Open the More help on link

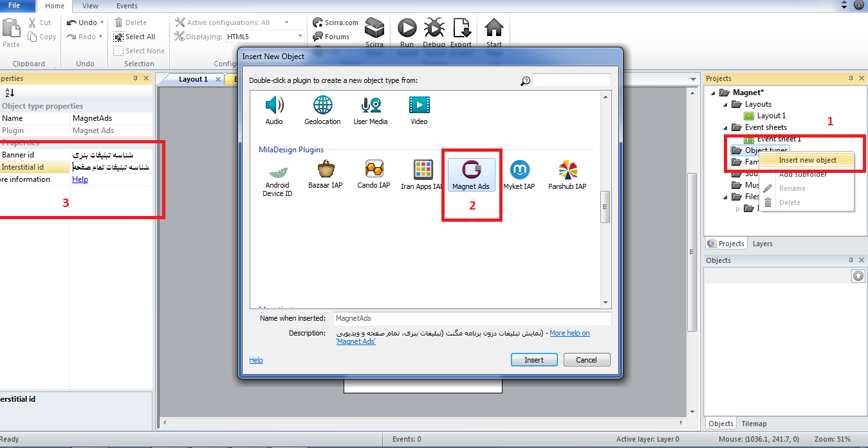569,333
